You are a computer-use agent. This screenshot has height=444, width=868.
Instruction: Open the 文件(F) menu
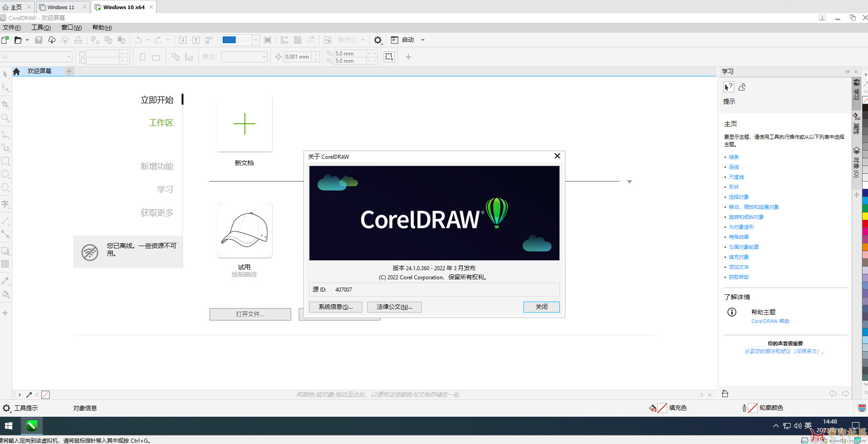click(x=12, y=27)
